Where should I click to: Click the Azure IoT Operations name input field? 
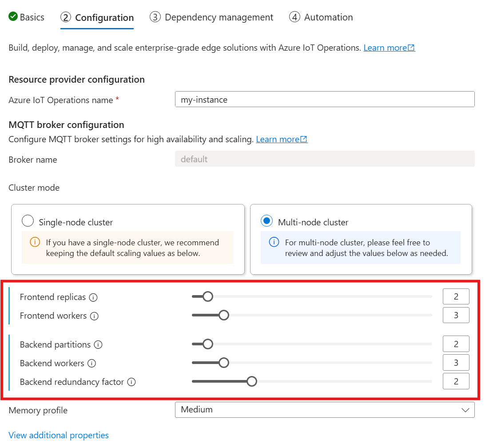[x=325, y=99]
